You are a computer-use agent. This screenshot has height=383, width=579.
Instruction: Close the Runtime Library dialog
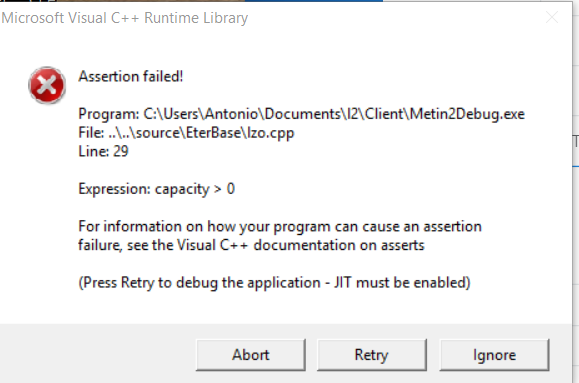point(552,17)
